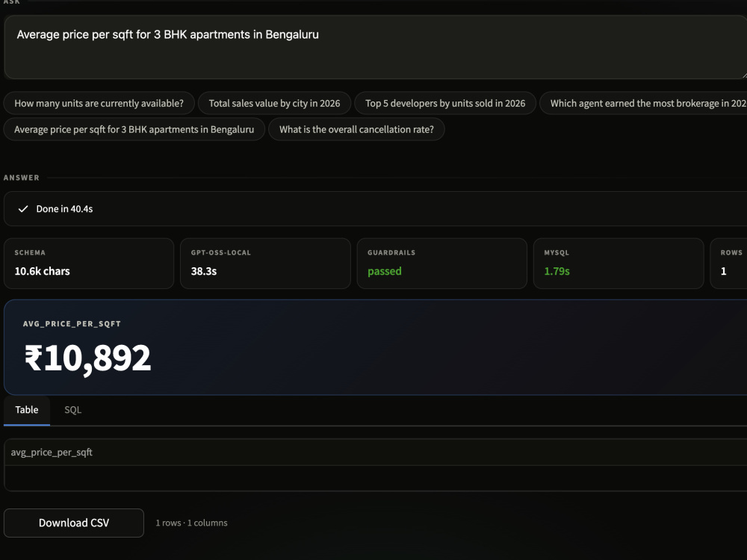The width and height of the screenshot is (747, 560).
Task: Click the GPT-OSS-LOCAL '38.3s' value
Action: click(204, 272)
